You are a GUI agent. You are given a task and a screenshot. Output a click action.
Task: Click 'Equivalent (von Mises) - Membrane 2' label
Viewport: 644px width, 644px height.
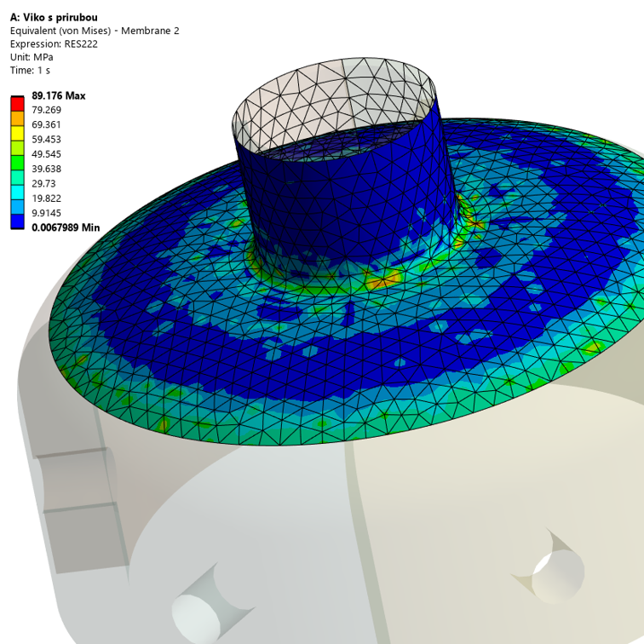pyautogui.click(x=95, y=31)
